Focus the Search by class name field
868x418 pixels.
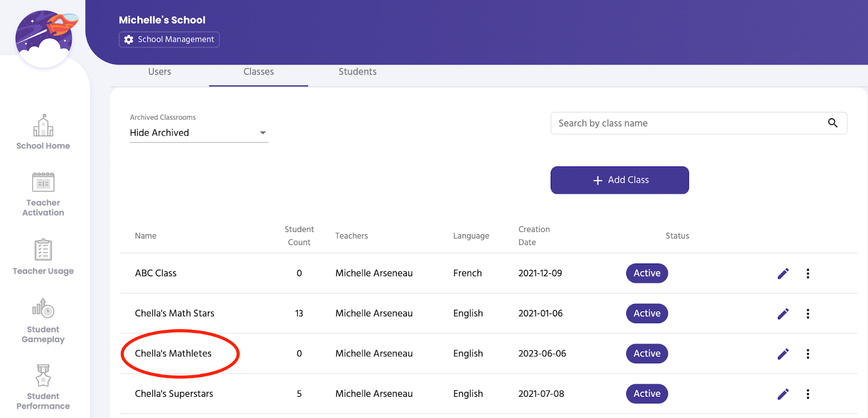(686, 123)
